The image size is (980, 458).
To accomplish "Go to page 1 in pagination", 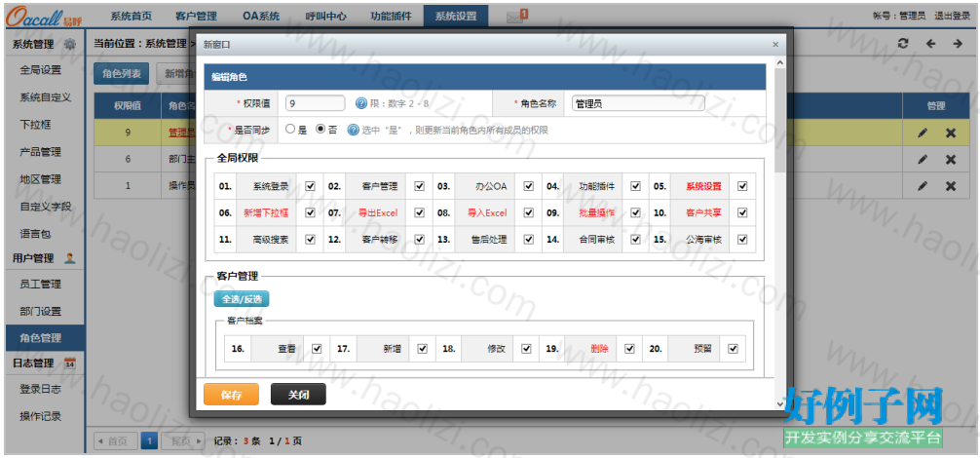I will click(149, 441).
